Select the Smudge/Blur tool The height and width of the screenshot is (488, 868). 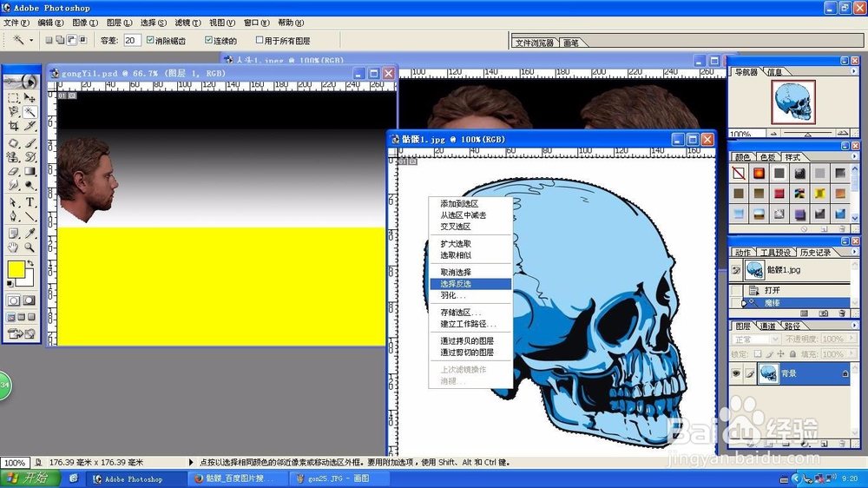pyautogui.click(x=14, y=185)
